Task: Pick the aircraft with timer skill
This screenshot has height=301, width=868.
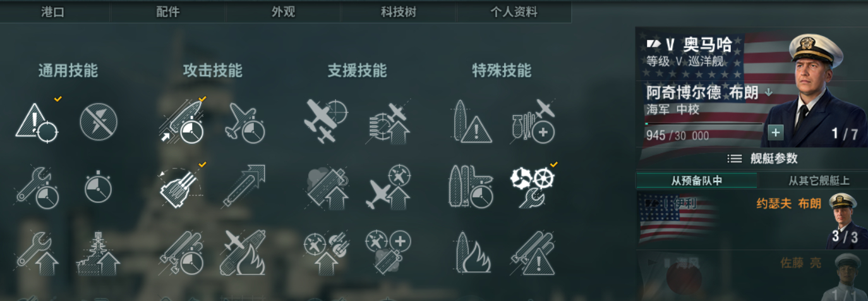Action: tap(245, 122)
